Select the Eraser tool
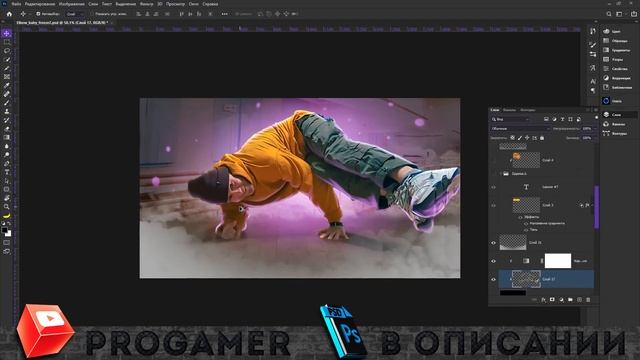This screenshot has width=640, height=360. pyautogui.click(x=7, y=129)
